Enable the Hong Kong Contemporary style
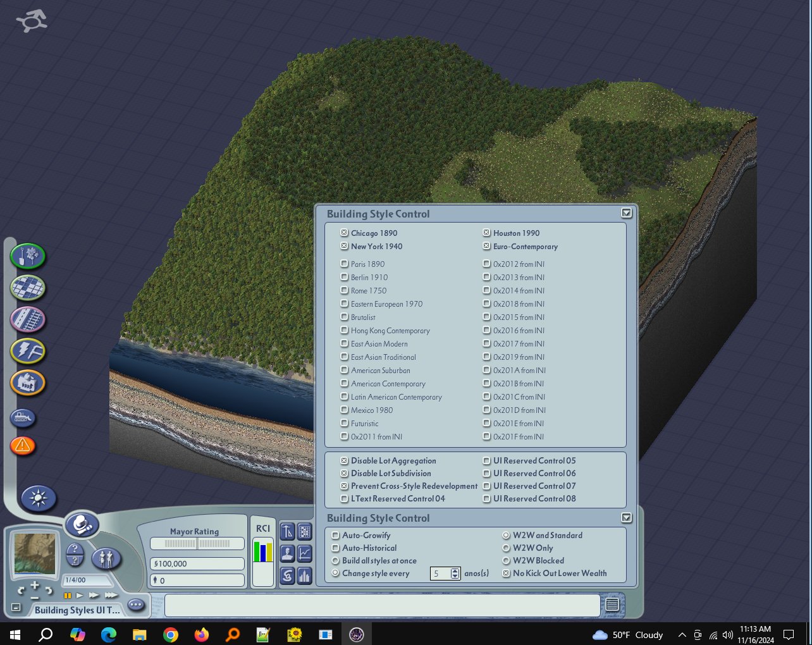 [x=344, y=330]
